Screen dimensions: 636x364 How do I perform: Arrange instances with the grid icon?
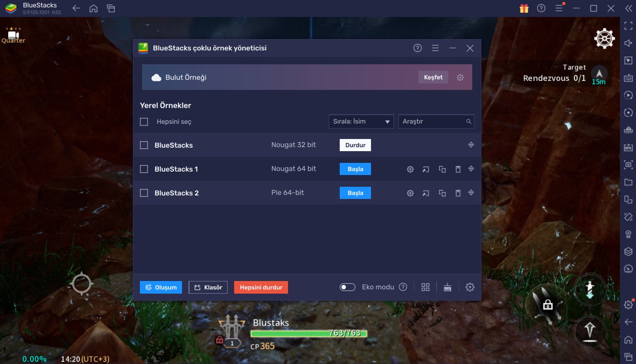pos(425,287)
